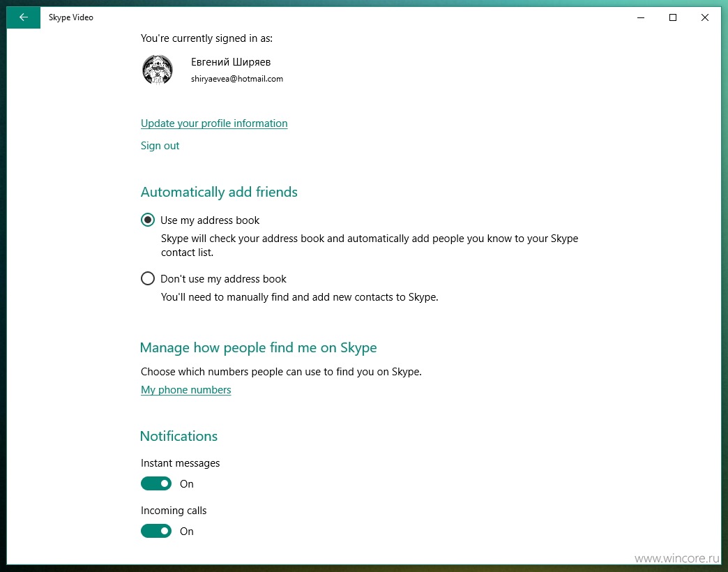Click 'You'll need to manually find' description
728x572 pixels.
pyautogui.click(x=299, y=297)
